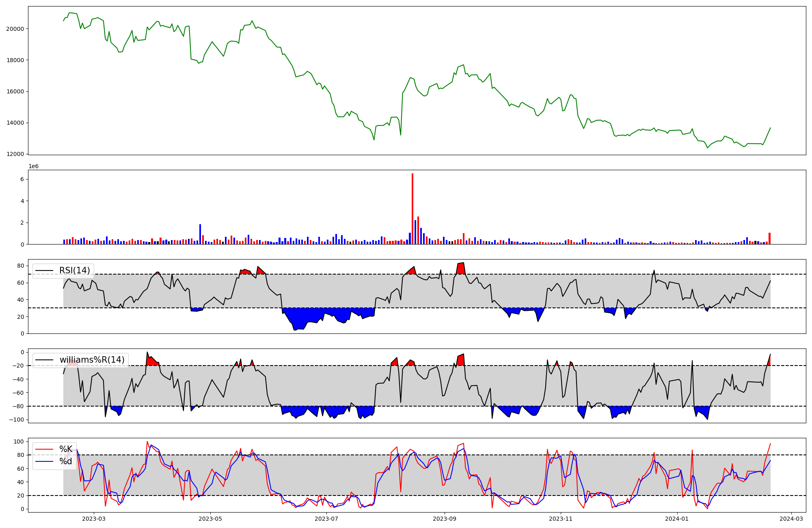This screenshot has width=812, height=528.
Task: Click the blue %d legend line sample
Action: (x=44, y=461)
